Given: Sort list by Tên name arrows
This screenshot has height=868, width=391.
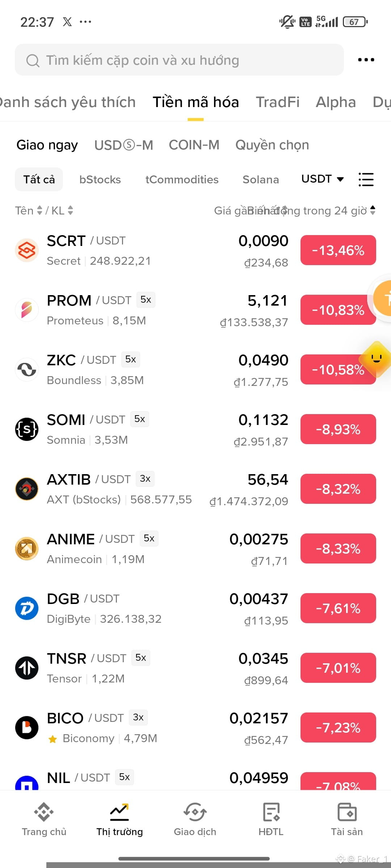Looking at the screenshot, I should [x=39, y=210].
